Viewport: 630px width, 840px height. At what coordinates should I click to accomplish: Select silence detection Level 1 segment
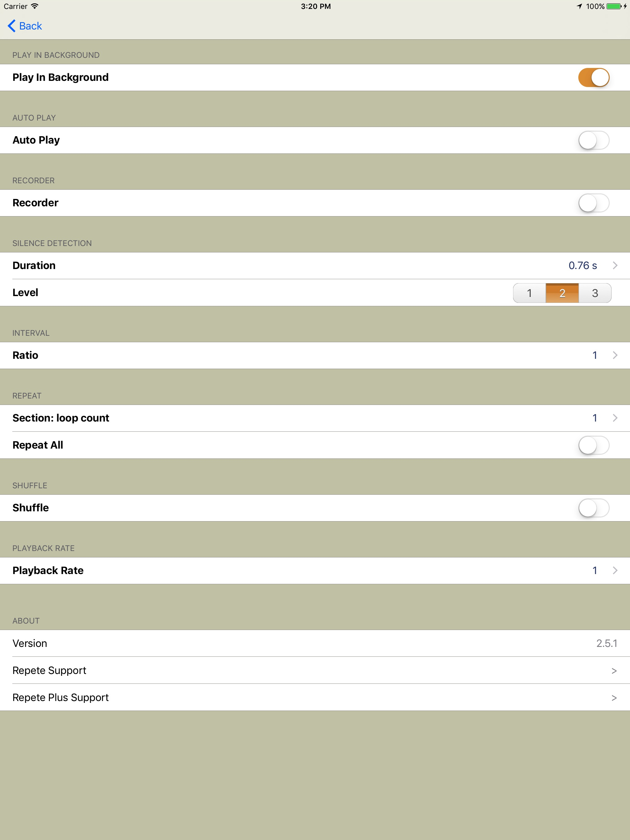pos(529,293)
